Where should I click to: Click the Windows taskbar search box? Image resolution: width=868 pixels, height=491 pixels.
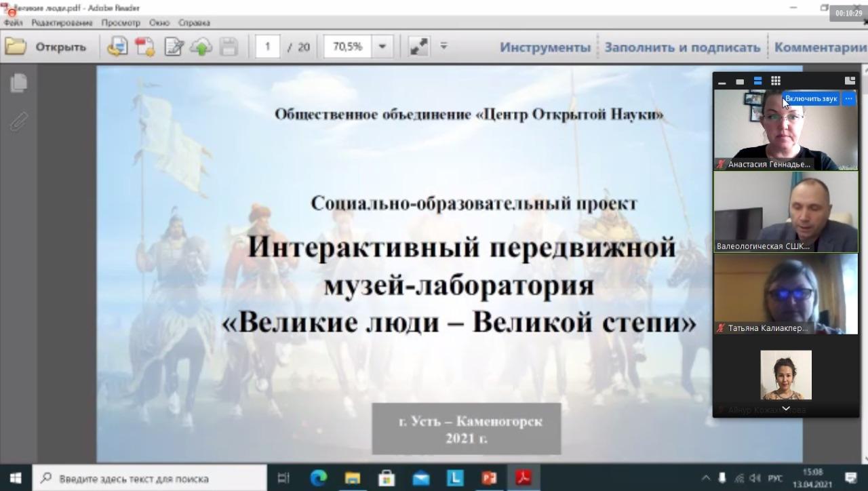(149, 478)
